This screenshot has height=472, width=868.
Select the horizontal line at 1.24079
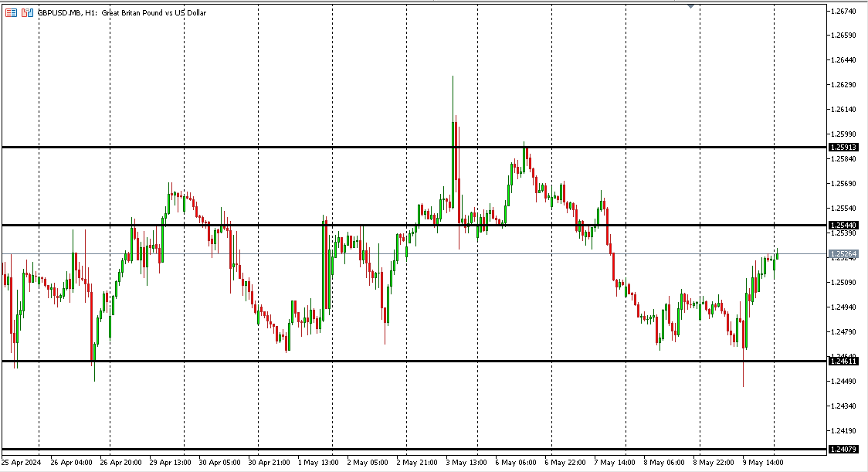386,449
